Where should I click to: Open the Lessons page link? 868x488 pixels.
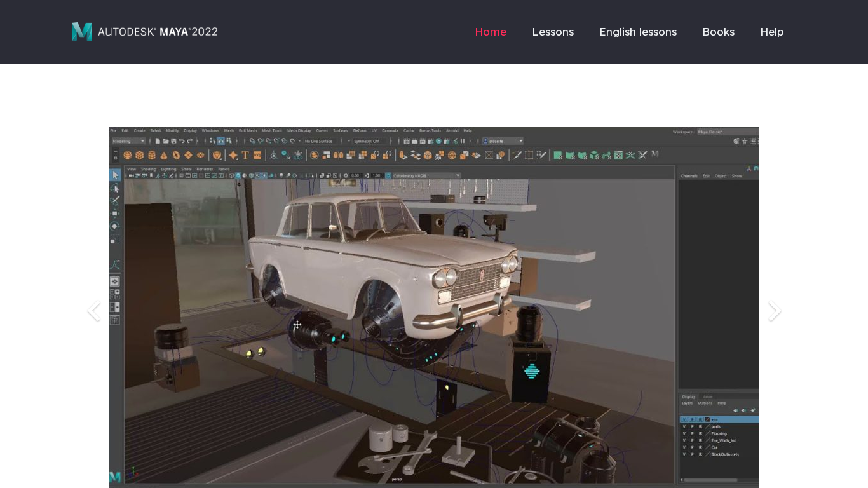[553, 32]
